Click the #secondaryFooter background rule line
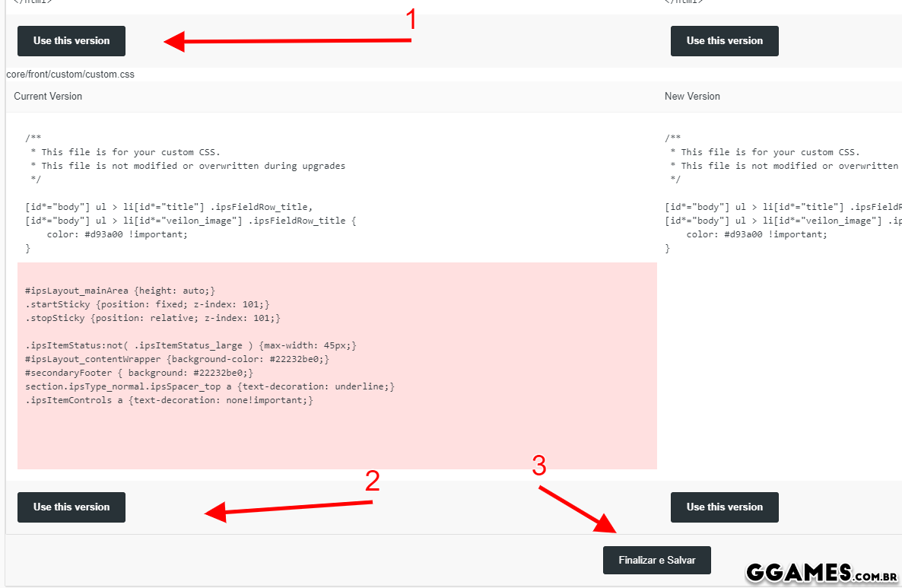902x588 pixels. 139,373
